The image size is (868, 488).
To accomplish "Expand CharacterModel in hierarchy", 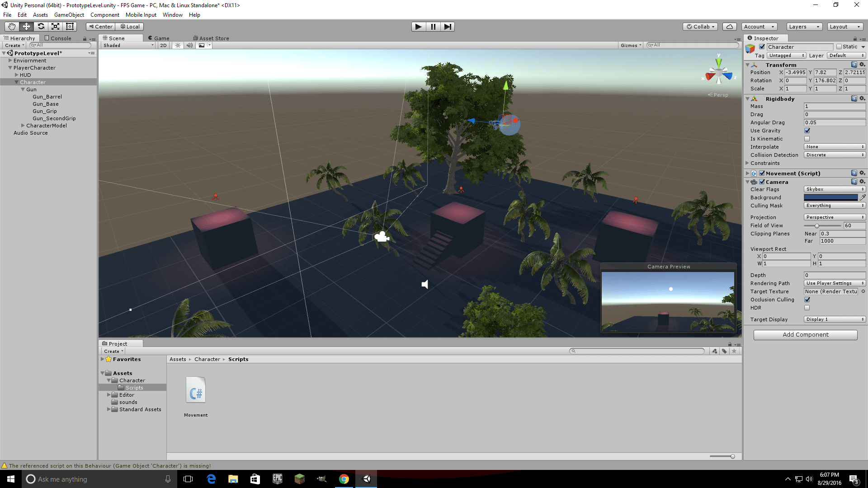I will (23, 126).
